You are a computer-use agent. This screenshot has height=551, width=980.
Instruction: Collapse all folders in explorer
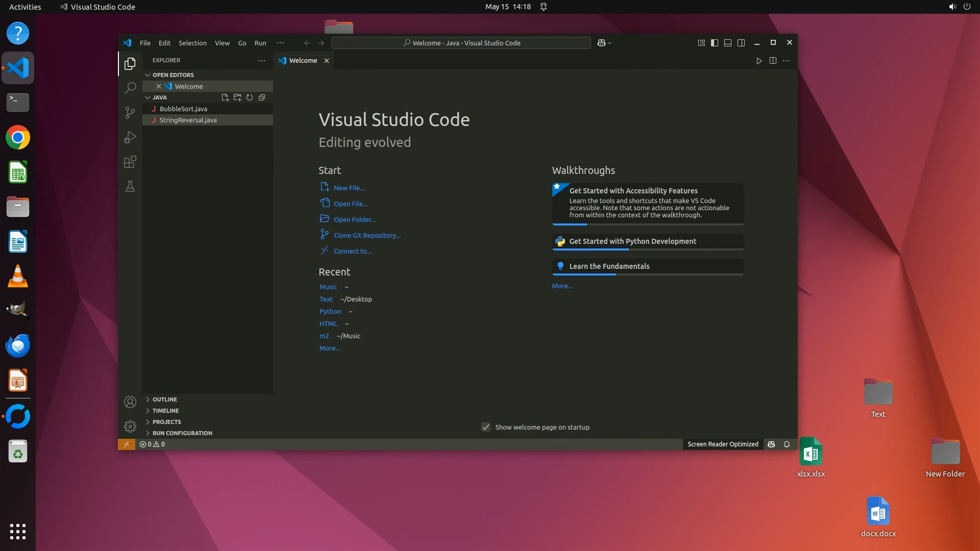[x=262, y=97]
